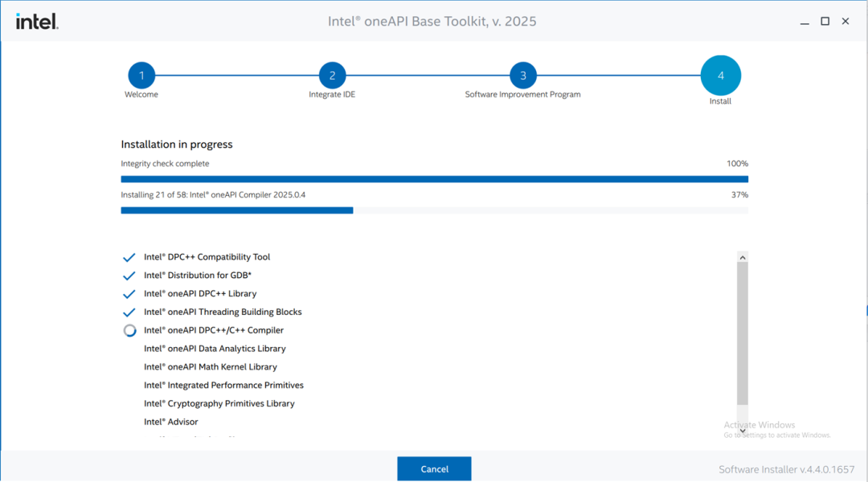Viewport: 868px width, 482px height.
Task: Select 'Intel oneAPI DPC++ Library' text
Action: click(200, 293)
